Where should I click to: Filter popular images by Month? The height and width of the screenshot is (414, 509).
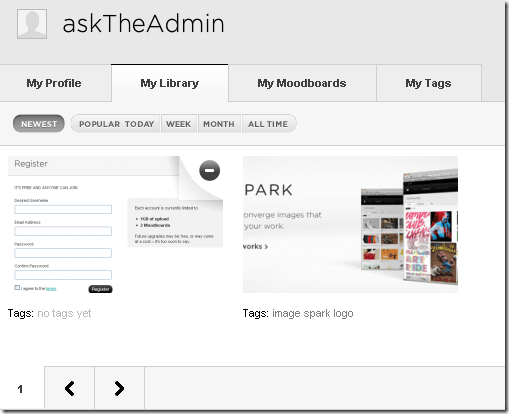219,124
